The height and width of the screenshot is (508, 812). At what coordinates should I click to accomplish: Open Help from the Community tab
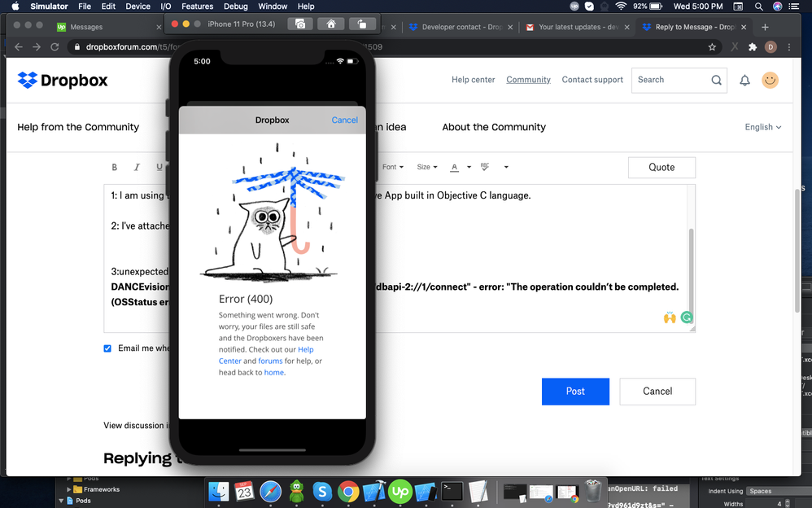(x=78, y=127)
